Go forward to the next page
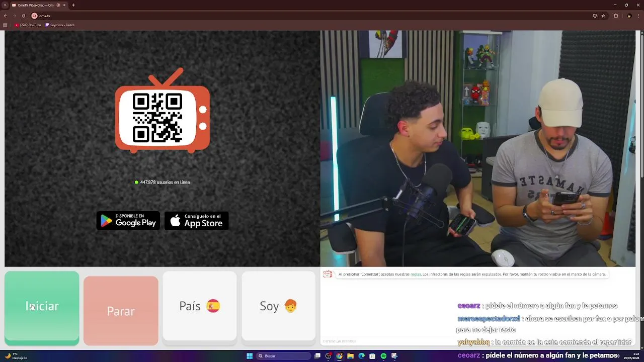The width and height of the screenshot is (644, 362). coord(15,16)
